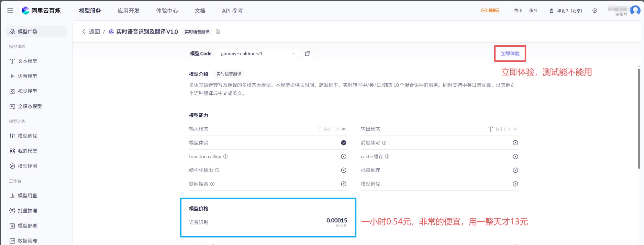The image size is (644, 245).
Task: Go back with the 返回 link
Action: click(x=91, y=32)
